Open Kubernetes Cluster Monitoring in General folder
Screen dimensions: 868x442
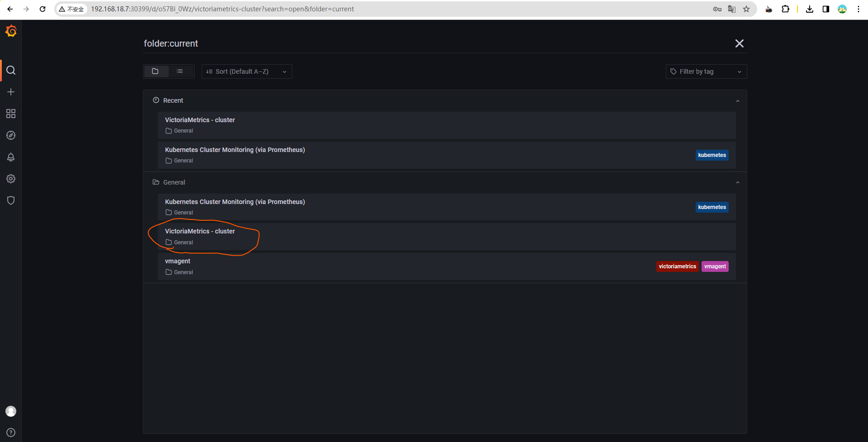click(x=447, y=207)
